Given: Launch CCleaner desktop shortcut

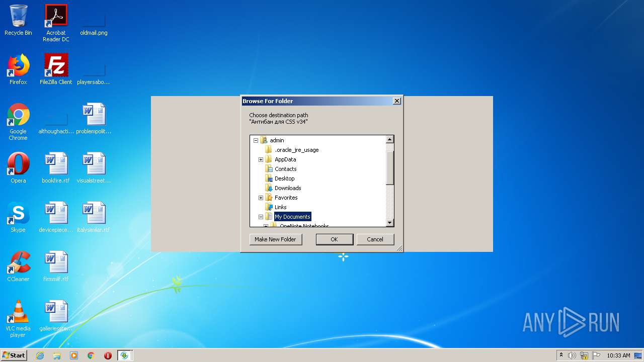Looking at the screenshot, I should 18,266.
